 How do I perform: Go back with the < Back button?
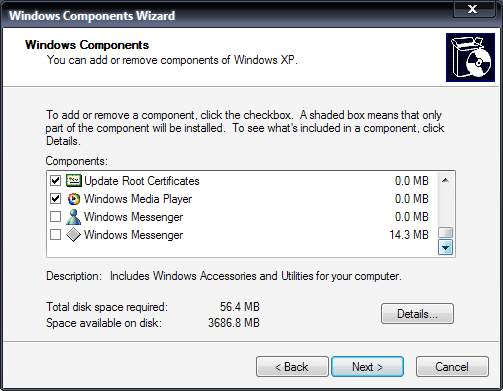pos(292,367)
